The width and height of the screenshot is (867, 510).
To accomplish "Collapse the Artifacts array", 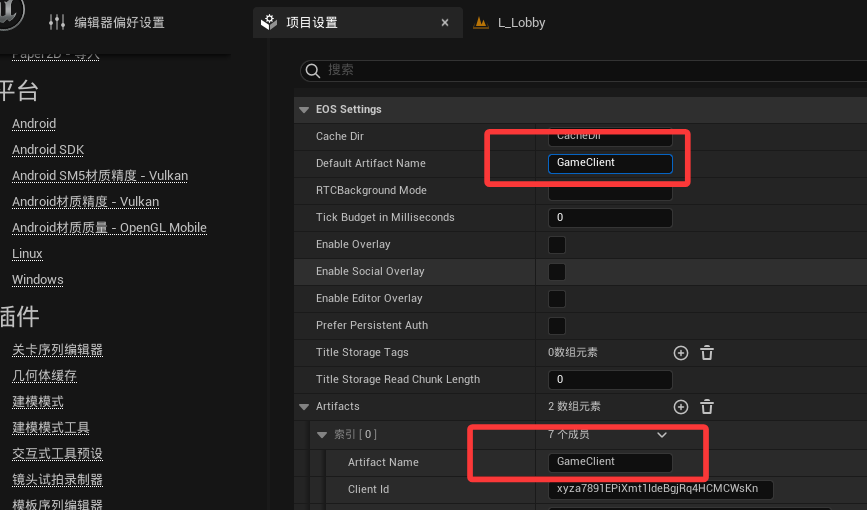I will point(304,407).
